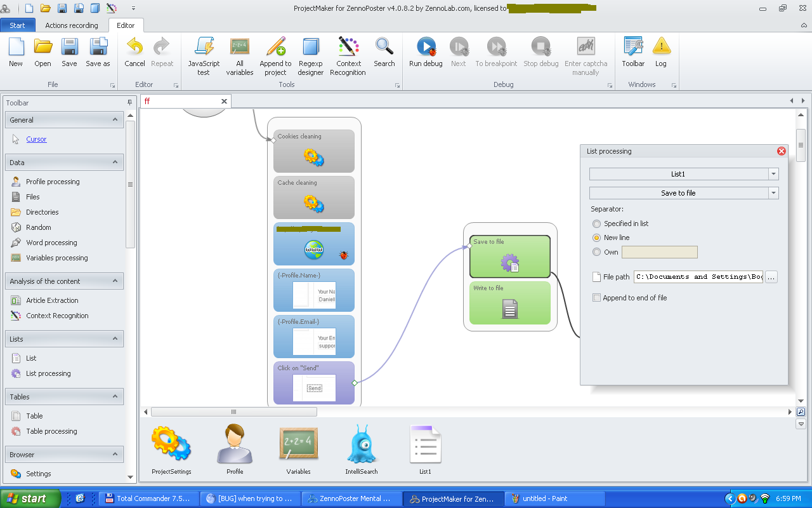Viewport: 812px width, 508px height.
Task: Click the canvas vertical scrollbar thumb
Action: [x=801, y=145]
